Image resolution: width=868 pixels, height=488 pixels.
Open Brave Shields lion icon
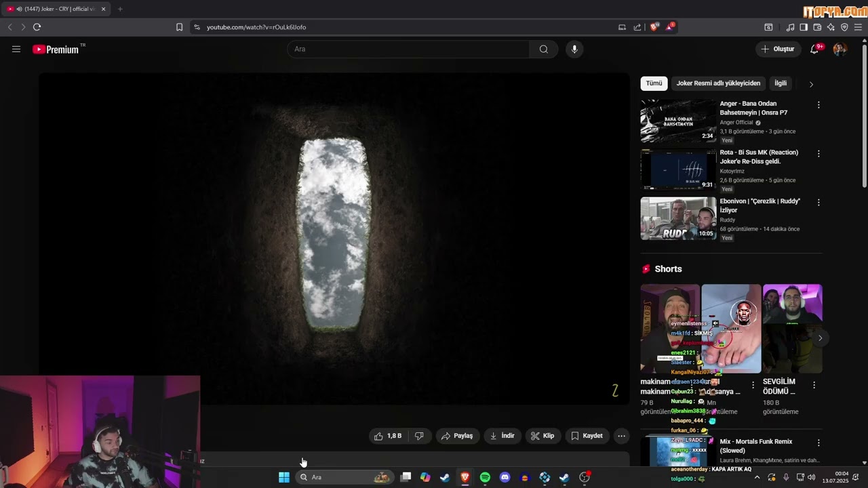click(654, 27)
